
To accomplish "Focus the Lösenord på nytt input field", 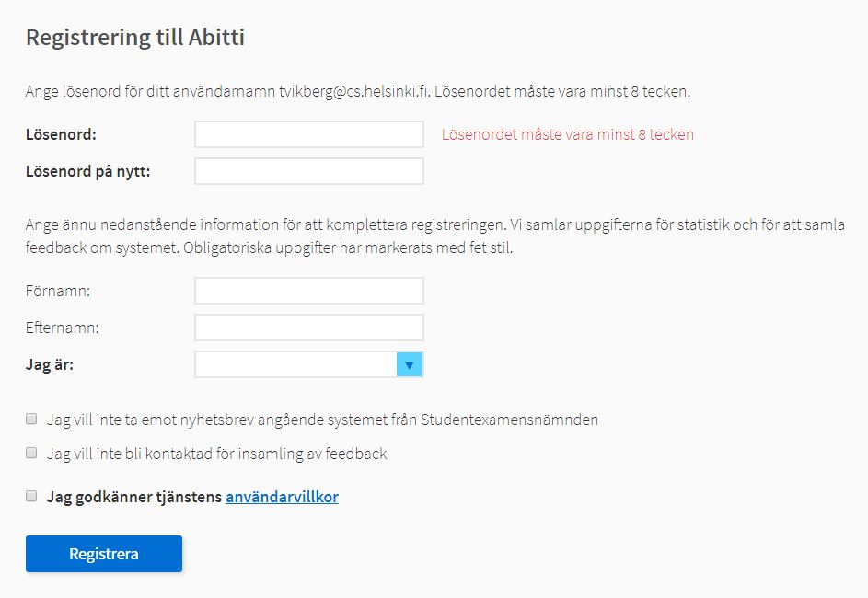I will pos(308,171).
